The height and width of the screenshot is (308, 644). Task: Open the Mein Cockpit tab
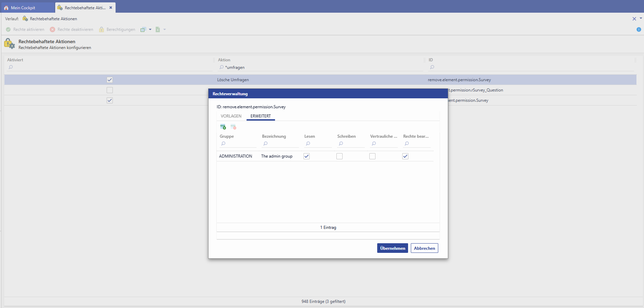(x=23, y=8)
